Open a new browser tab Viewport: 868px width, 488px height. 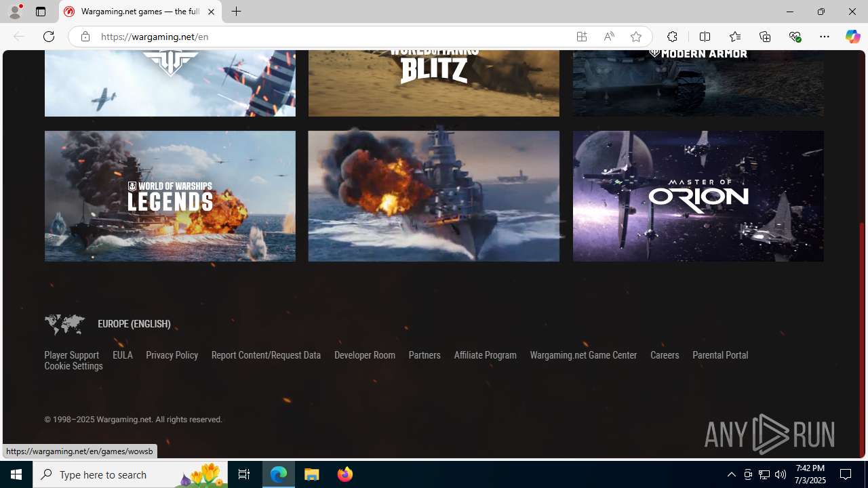237,12
